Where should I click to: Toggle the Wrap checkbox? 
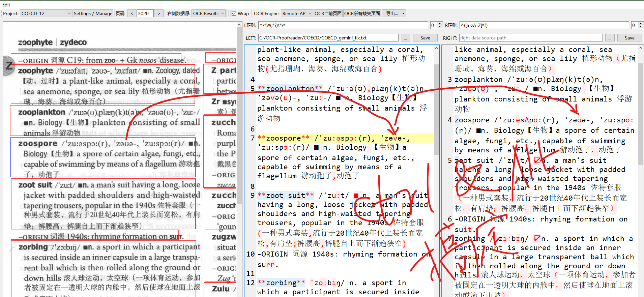(234, 13)
